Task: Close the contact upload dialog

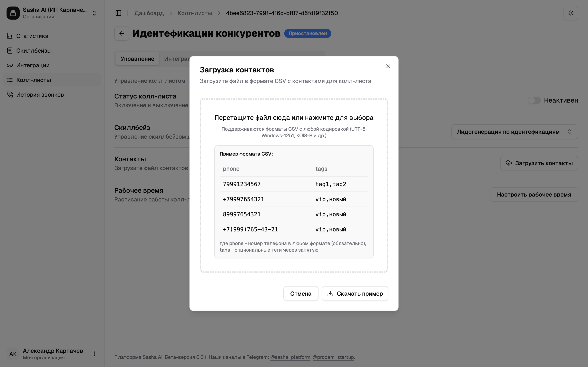Action: coord(388,66)
